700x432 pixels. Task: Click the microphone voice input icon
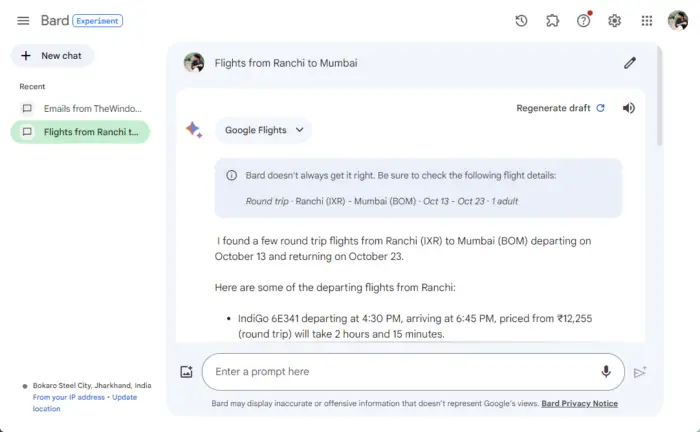606,372
